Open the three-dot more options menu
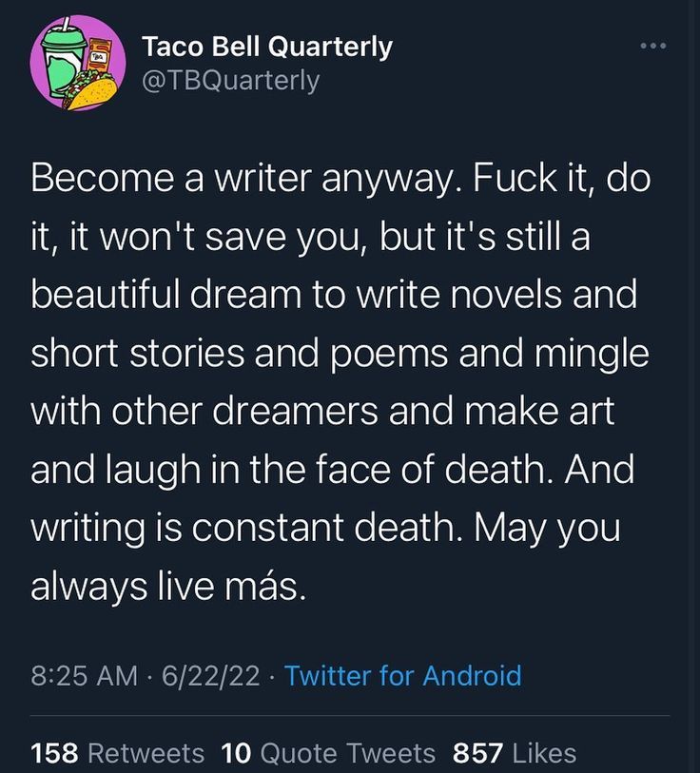Image resolution: width=700 pixels, height=773 pixels. click(653, 47)
